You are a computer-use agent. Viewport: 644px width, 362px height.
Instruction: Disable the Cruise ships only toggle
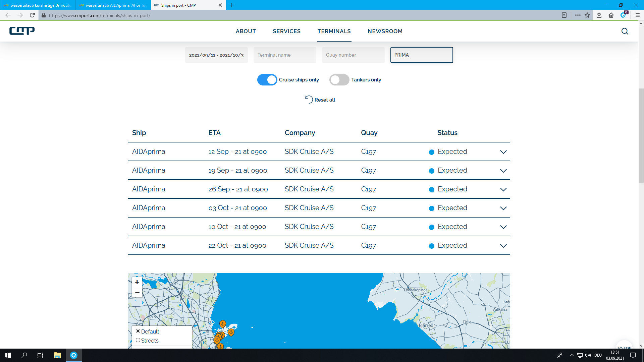coord(267,80)
